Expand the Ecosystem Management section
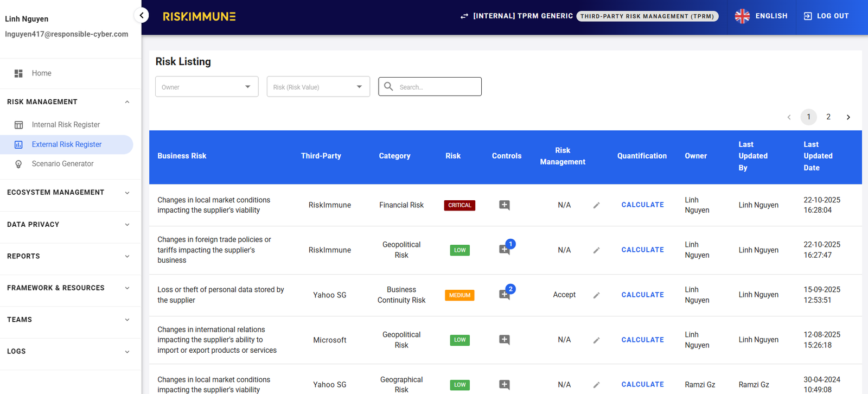Screen dimensions: 868x394 click(68, 193)
